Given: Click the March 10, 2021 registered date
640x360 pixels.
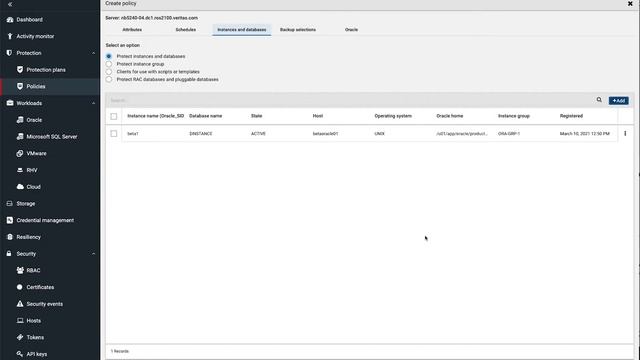Looking at the screenshot, I should (x=584, y=134).
